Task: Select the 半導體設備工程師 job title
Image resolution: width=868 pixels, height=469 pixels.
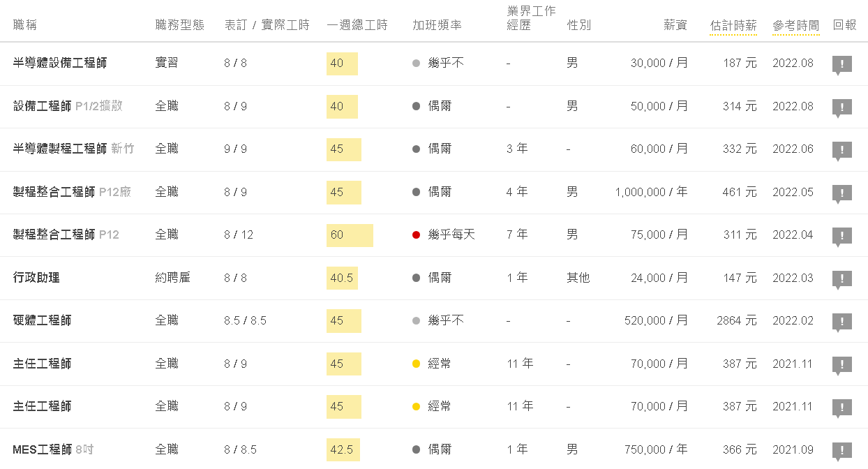Action: click(x=60, y=63)
